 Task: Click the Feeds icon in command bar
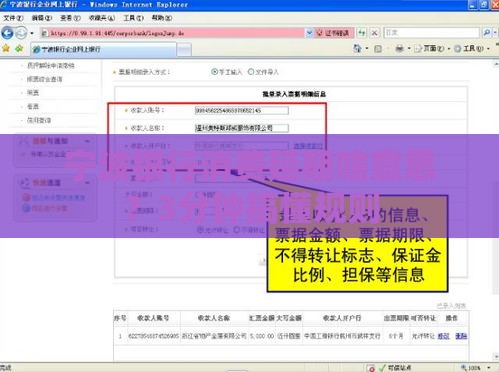(x=378, y=49)
